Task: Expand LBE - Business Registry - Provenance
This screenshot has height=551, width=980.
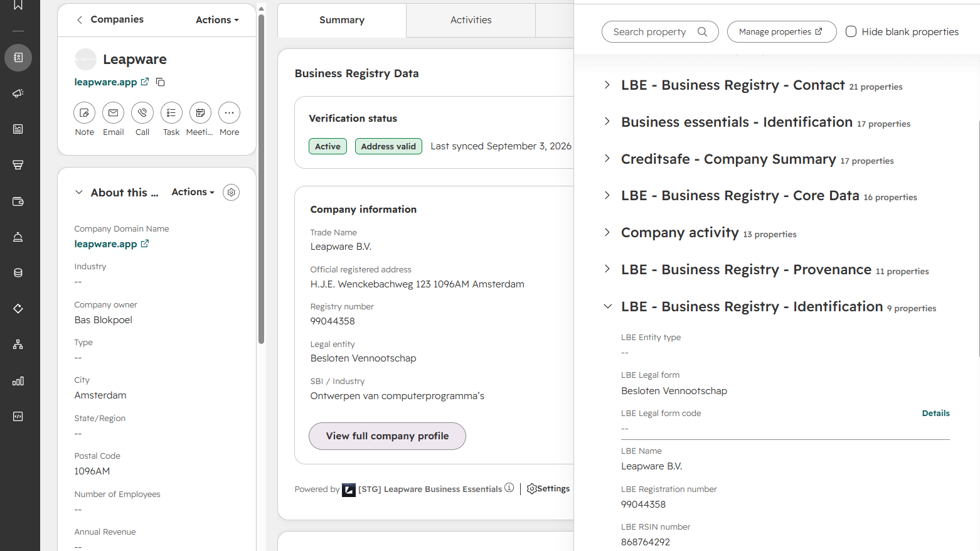Action: coord(607,269)
